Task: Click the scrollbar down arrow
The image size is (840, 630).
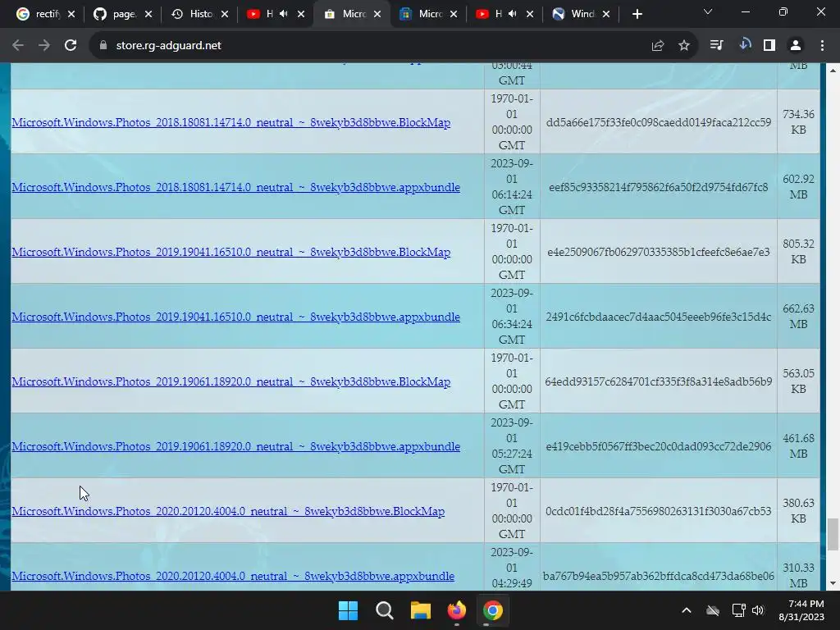Action: click(833, 583)
